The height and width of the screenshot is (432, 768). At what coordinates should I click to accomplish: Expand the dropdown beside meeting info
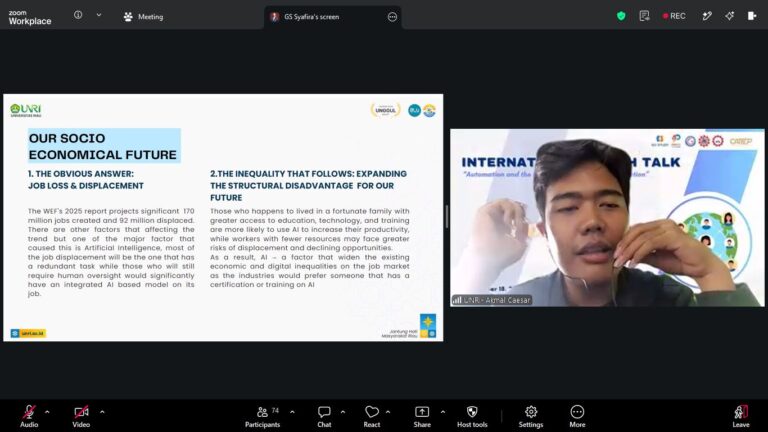99,15
